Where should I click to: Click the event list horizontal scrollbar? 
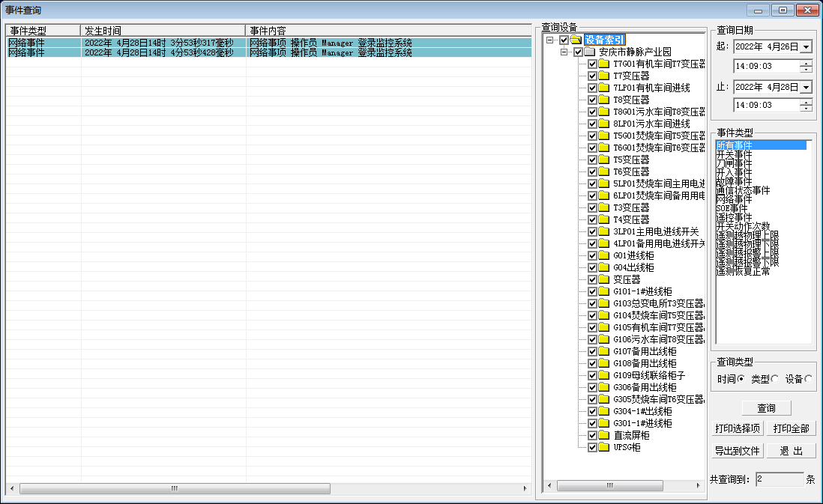tap(268, 488)
